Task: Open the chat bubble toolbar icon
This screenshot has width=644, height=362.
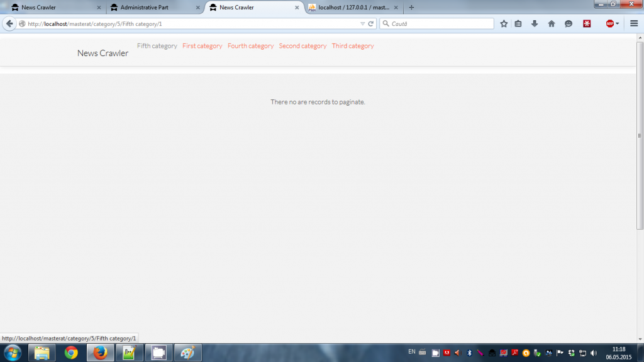Action: 569,24
